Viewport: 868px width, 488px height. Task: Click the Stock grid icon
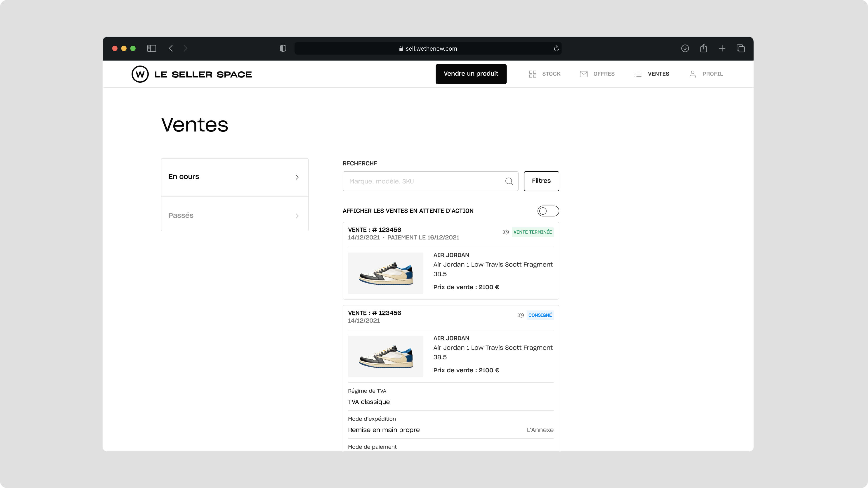point(533,74)
